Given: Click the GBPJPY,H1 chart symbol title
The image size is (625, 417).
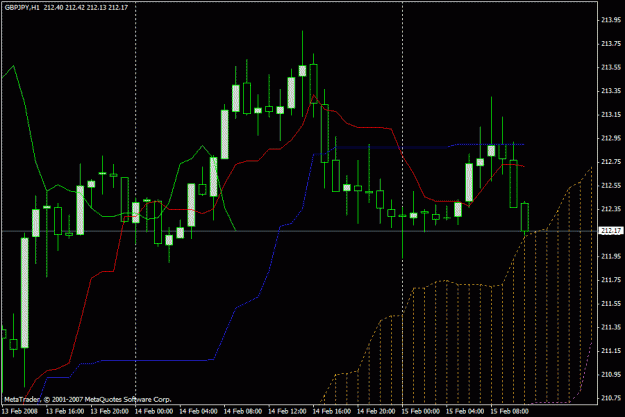Looking at the screenshot, I should pyautogui.click(x=22, y=7).
